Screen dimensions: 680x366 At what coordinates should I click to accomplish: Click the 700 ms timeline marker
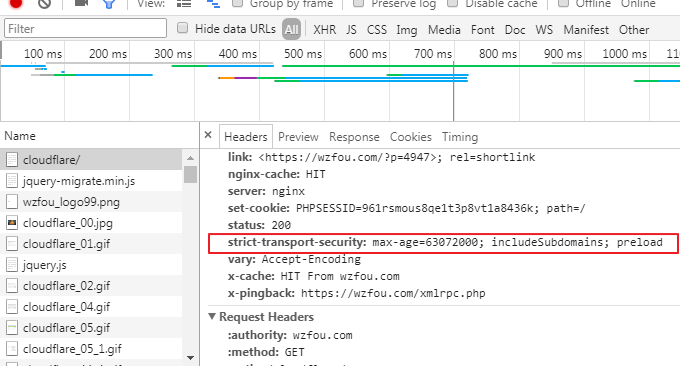(x=433, y=54)
